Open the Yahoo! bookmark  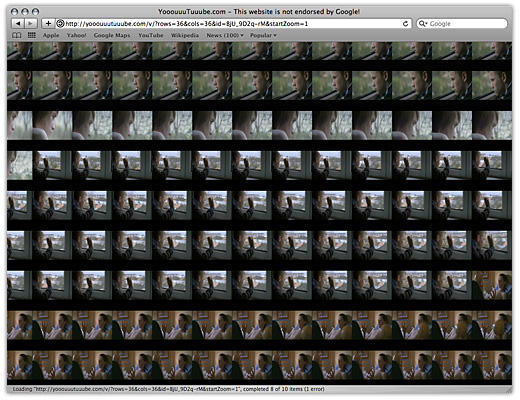[x=76, y=35]
